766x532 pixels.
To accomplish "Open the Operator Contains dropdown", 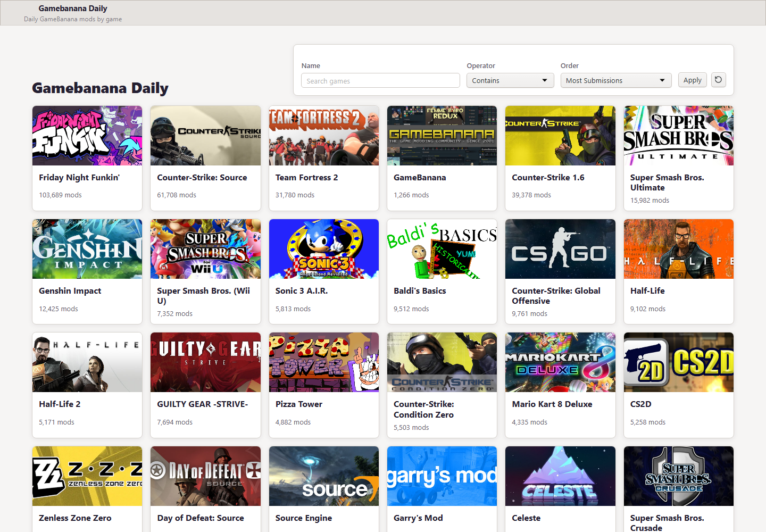I will tap(510, 80).
